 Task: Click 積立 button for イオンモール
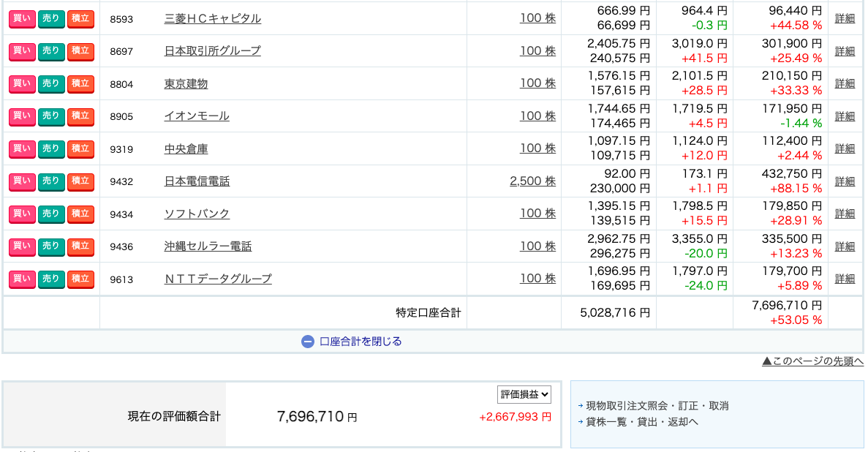[x=80, y=116]
